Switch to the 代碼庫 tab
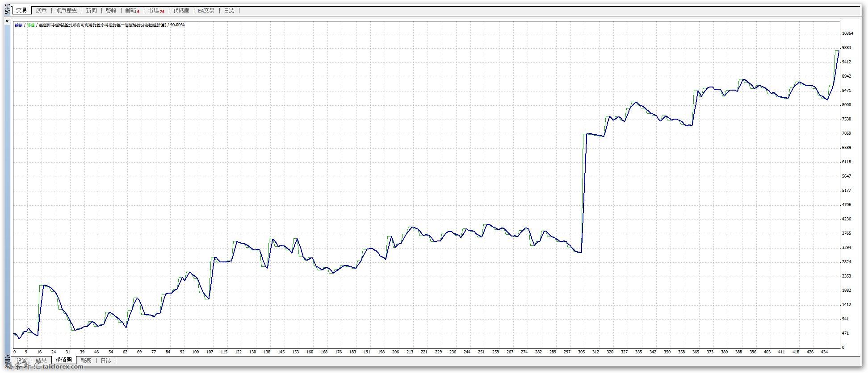This screenshot has height=373, width=868. (x=181, y=10)
